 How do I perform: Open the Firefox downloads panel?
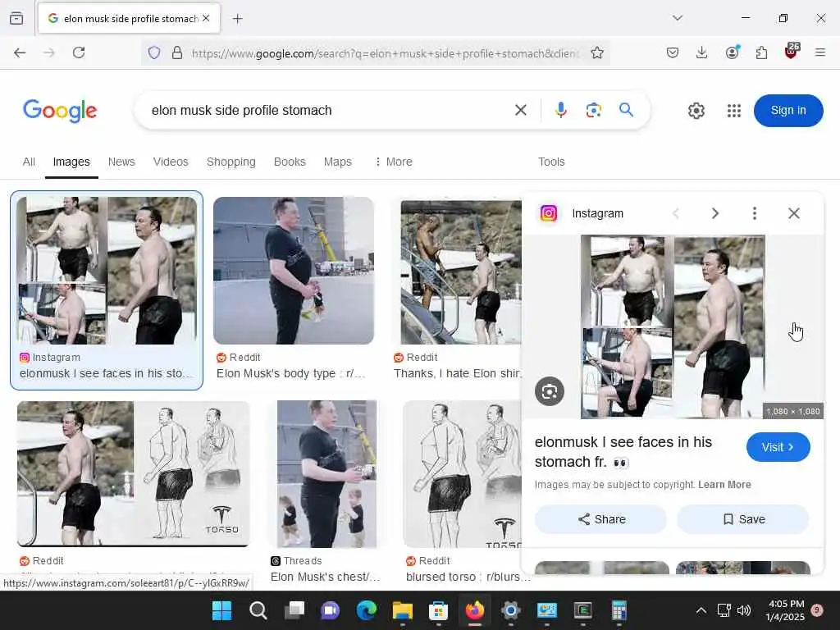(x=702, y=52)
